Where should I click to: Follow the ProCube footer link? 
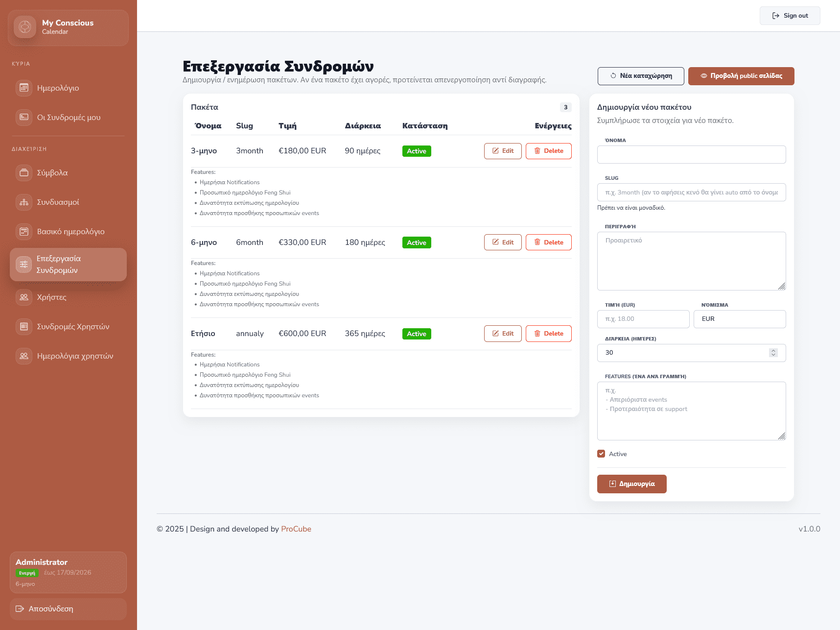296,529
